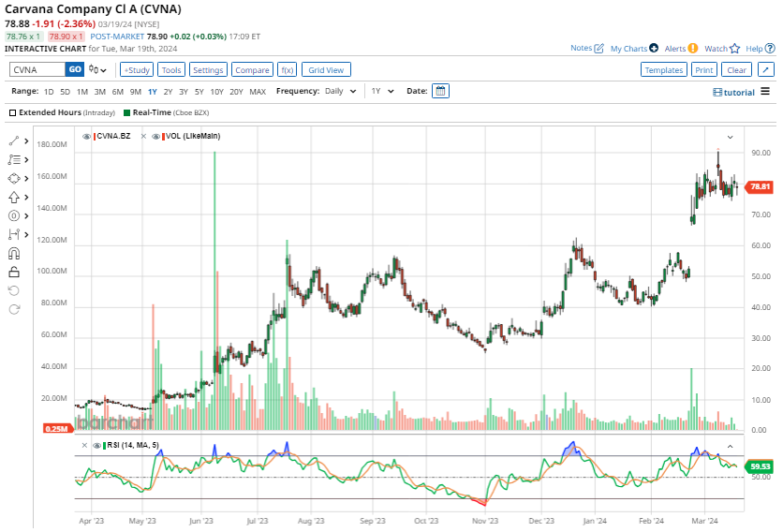Click the Alerts exclamation icon
Screen dimensions: 783x532
[x=692, y=48]
